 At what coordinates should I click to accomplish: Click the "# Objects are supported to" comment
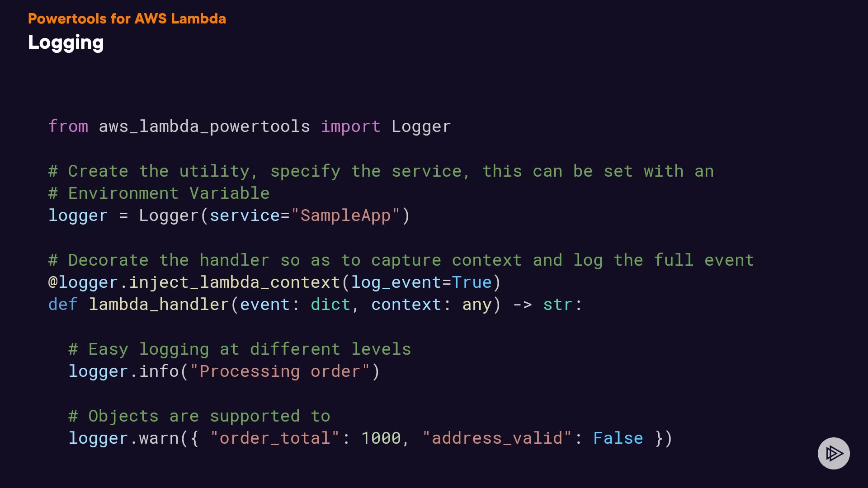[x=199, y=416]
